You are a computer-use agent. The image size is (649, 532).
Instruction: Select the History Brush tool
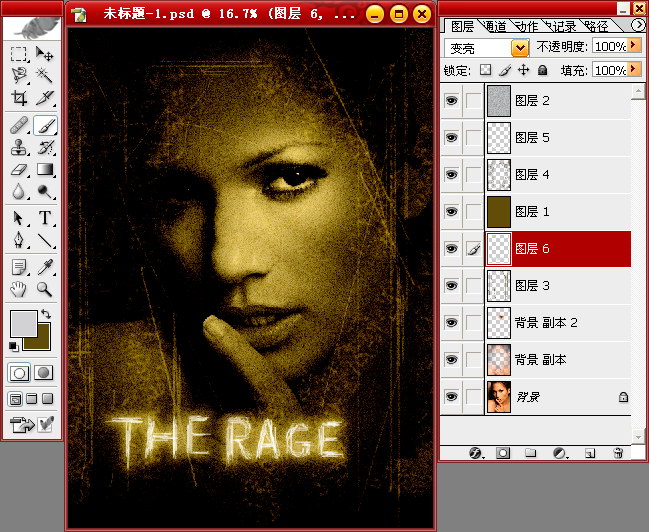pos(44,147)
